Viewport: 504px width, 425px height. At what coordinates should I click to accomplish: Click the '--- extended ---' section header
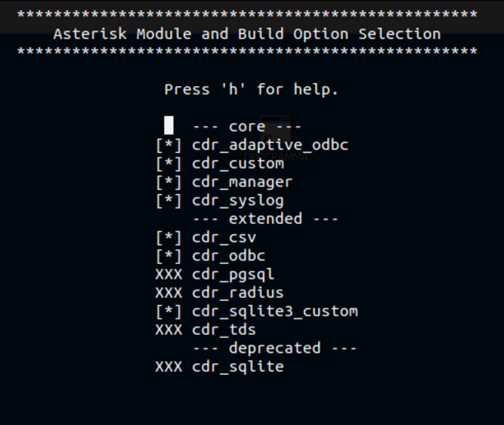tap(265, 219)
